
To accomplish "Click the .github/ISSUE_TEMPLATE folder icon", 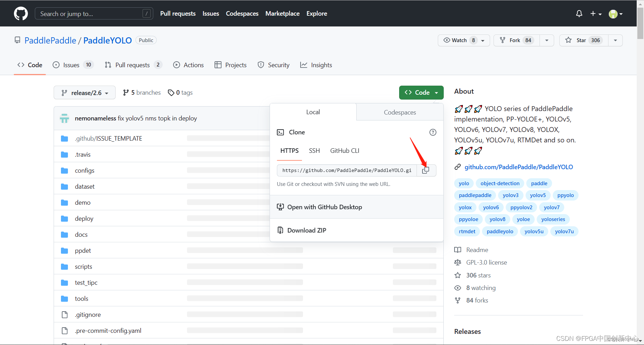I will pyautogui.click(x=64, y=139).
